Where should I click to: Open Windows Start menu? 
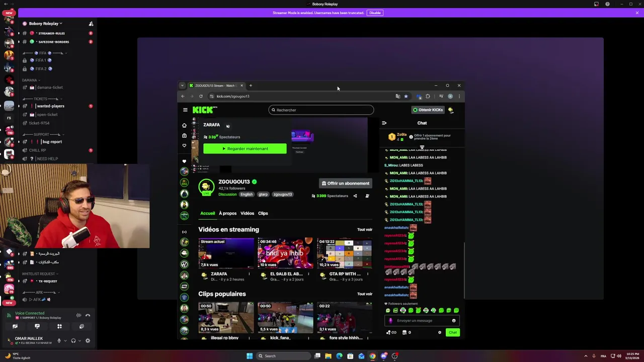(x=250, y=356)
